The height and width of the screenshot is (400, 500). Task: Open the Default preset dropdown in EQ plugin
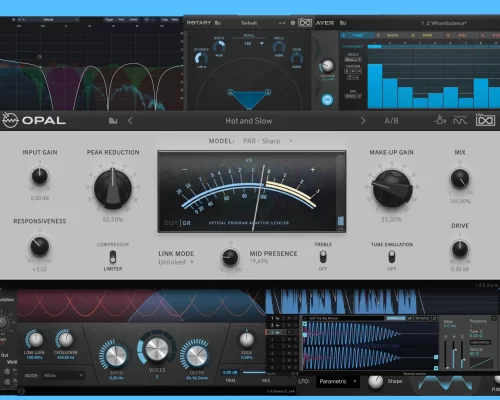[48, 20]
